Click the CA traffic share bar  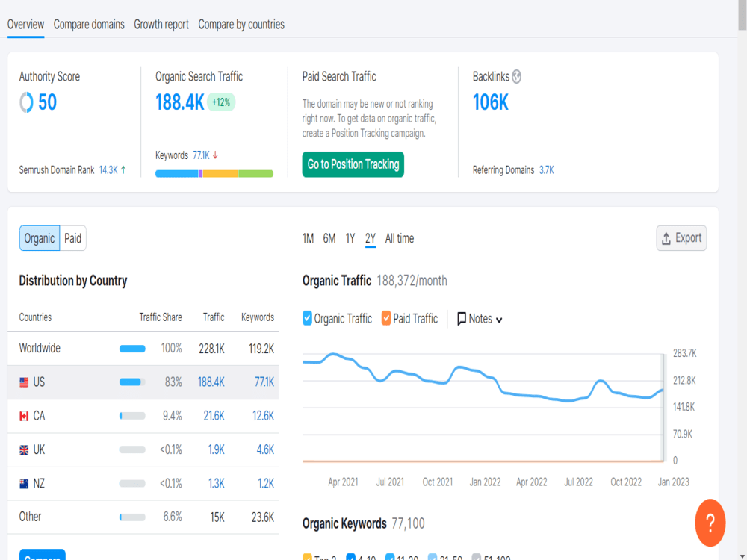coord(132,416)
